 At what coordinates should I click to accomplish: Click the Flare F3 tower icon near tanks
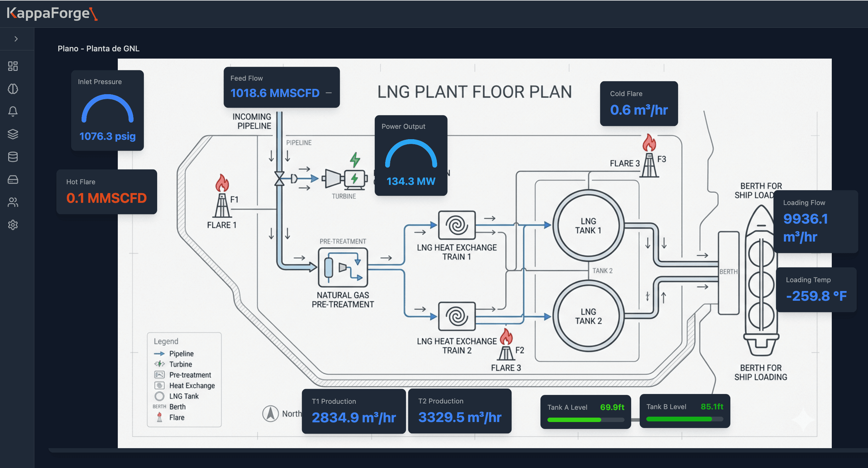649,156
